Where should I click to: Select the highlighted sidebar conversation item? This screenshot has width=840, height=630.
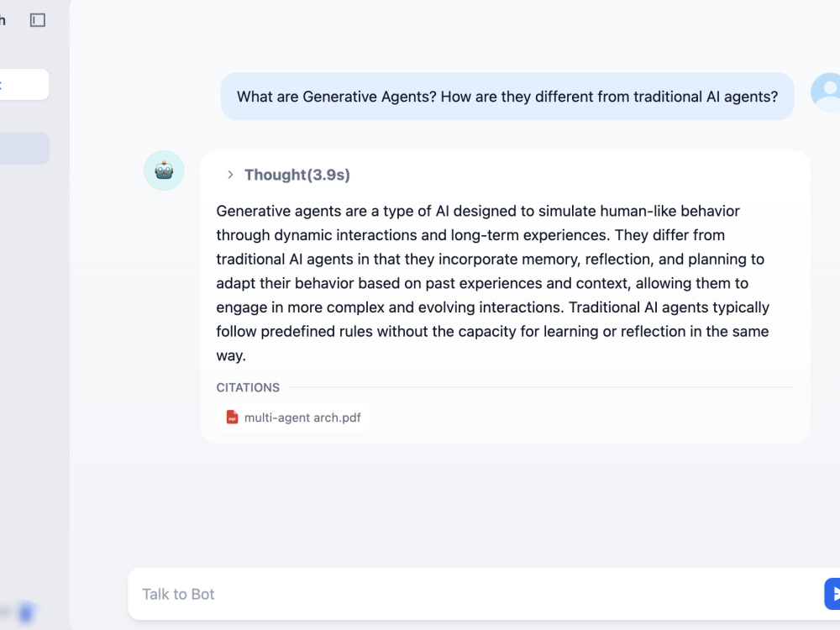pos(24,149)
